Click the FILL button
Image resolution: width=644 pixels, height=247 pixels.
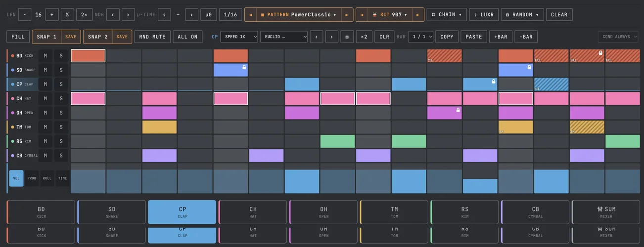[18, 37]
